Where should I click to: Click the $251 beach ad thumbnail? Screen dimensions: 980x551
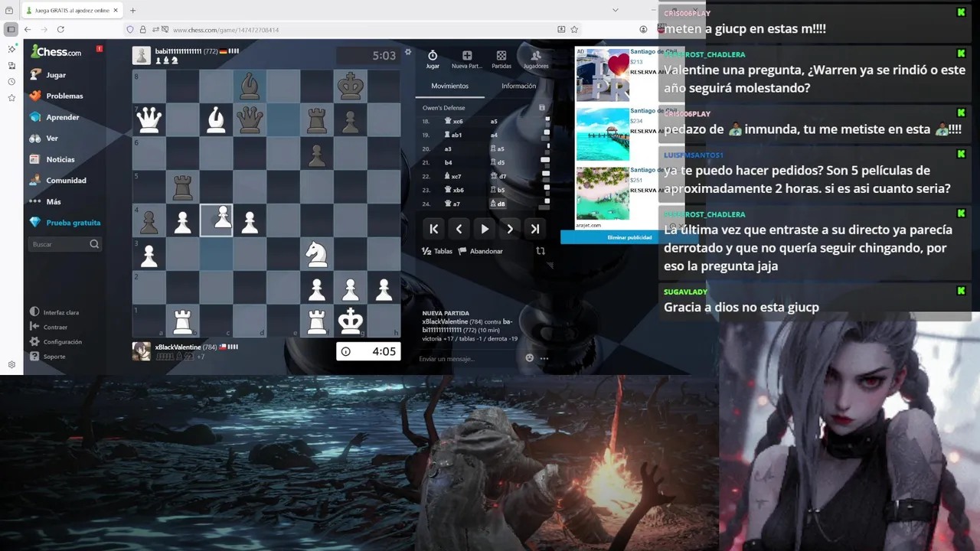point(603,194)
